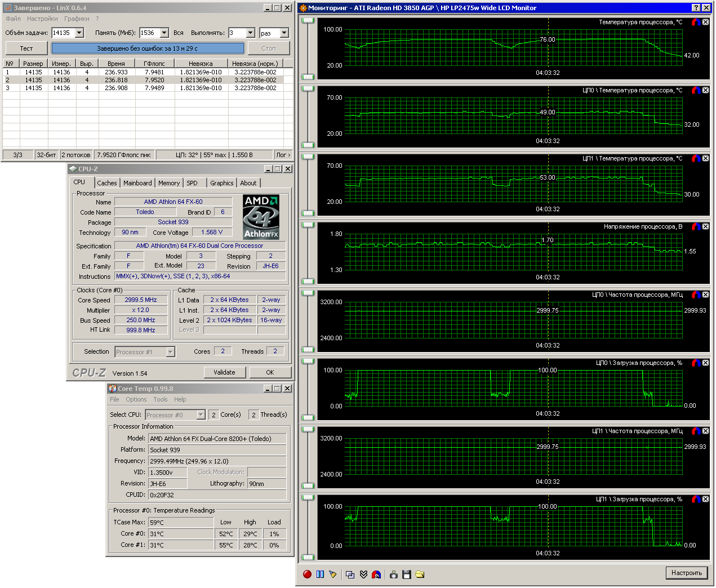Click the upper slider handle of ЦП1 Загрузка процессора graph
The width and height of the screenshot is (716, 588).
pyautogui.click(x=308, y=497)
